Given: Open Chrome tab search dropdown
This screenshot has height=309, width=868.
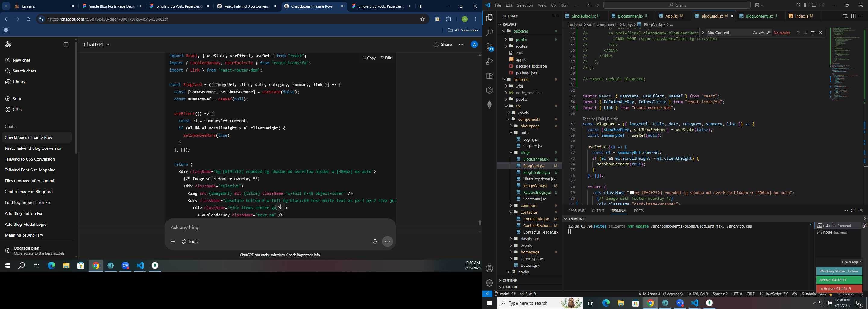Looking at the screenshot, I should [6, 6].
